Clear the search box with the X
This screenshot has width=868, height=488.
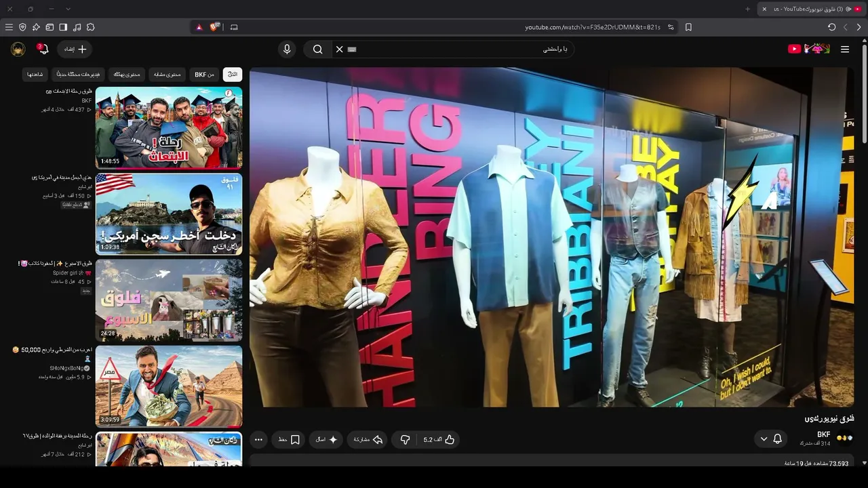pos(340,49)
